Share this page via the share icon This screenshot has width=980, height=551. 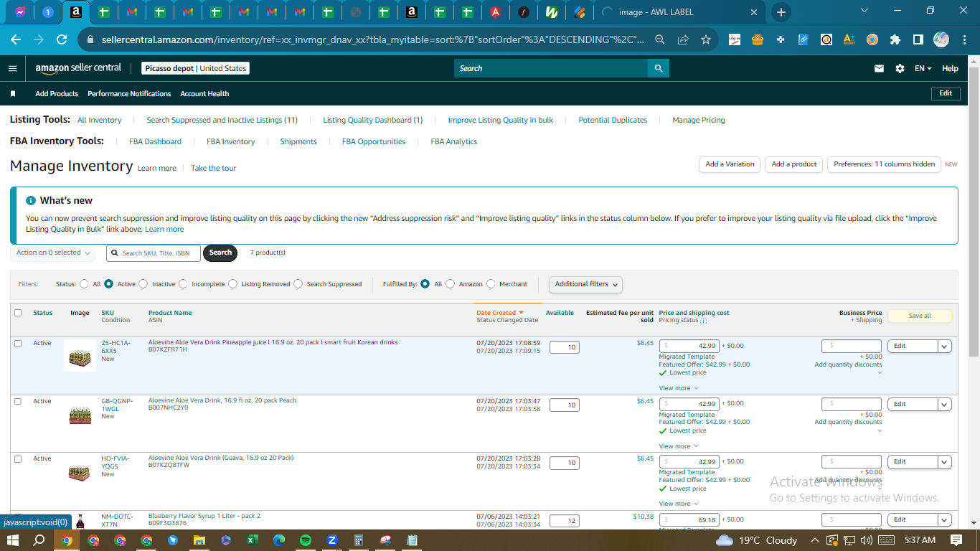pyautogui.click(x=682, y=40)
